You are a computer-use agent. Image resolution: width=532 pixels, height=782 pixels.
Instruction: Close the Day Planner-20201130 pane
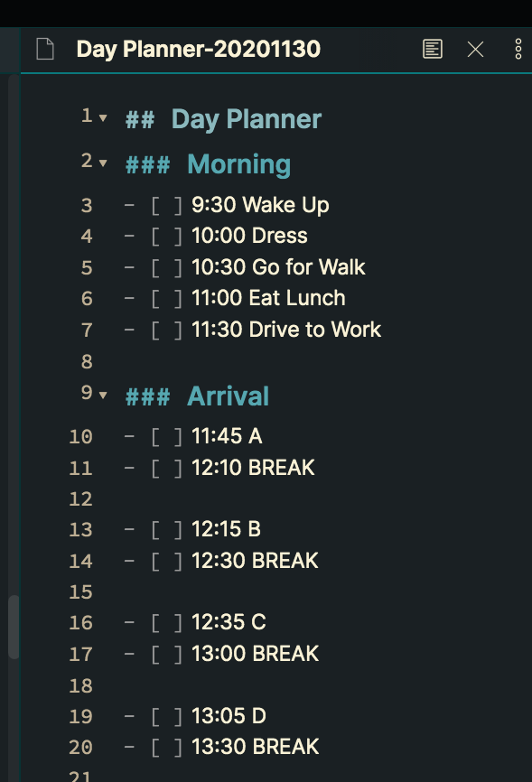(475, 50)
